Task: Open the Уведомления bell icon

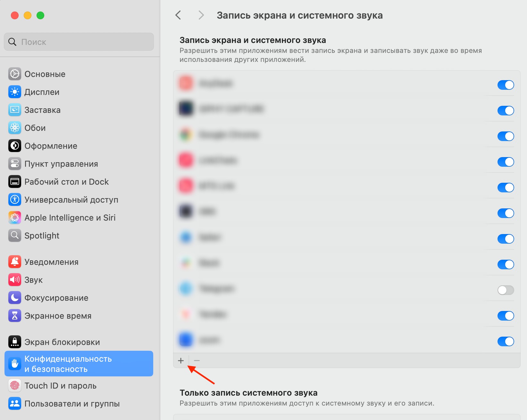Action: (15, 262)
